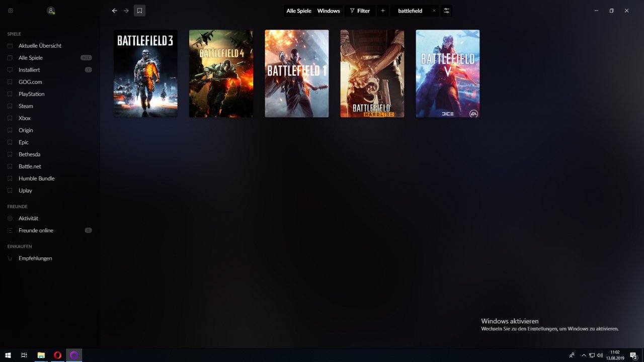
Task: Open the taskbar clock and date
Action: coord(615,355)
